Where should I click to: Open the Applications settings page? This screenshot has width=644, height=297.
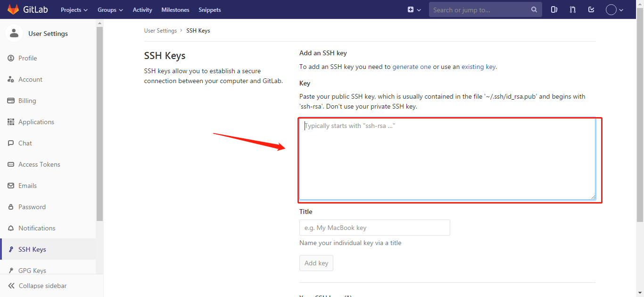pyautogui.click(x=36, y=121)
